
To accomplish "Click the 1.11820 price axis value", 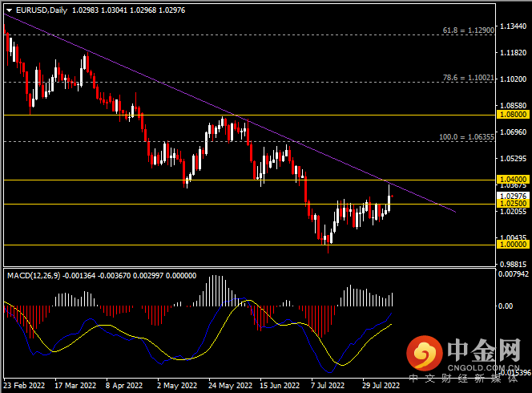I will (x=514, y=53).
